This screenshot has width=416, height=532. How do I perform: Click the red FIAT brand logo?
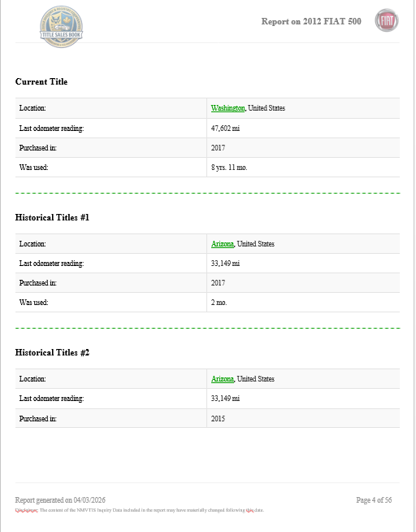pyautogui.click(x=387, y=20)
